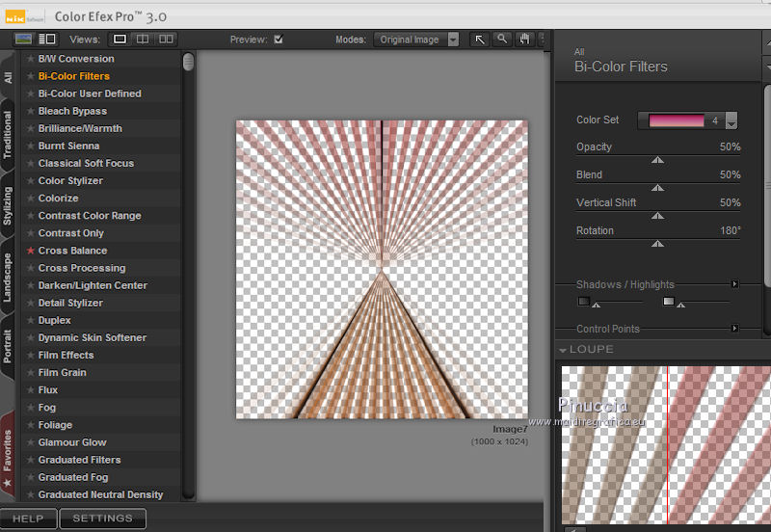Star the Film Grain filter as favorite
771x532 pixels.
tap(31, 373)
